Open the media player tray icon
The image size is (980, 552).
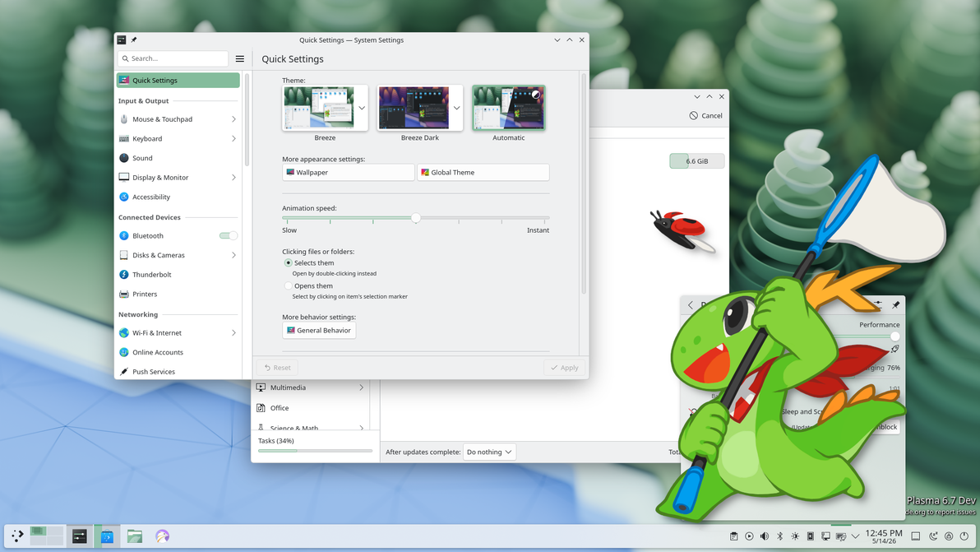(x=749, y=536)
